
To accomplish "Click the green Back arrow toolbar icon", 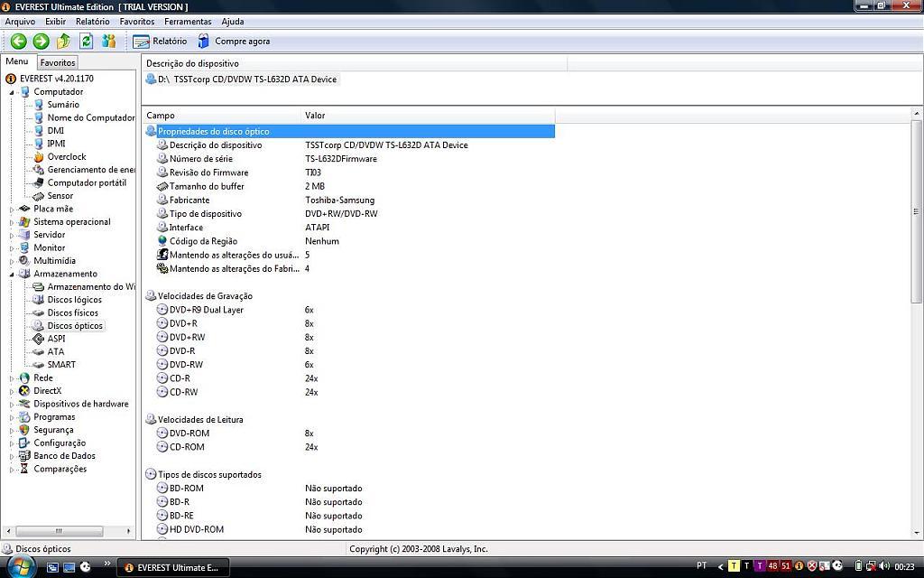I will coord(18,42).
